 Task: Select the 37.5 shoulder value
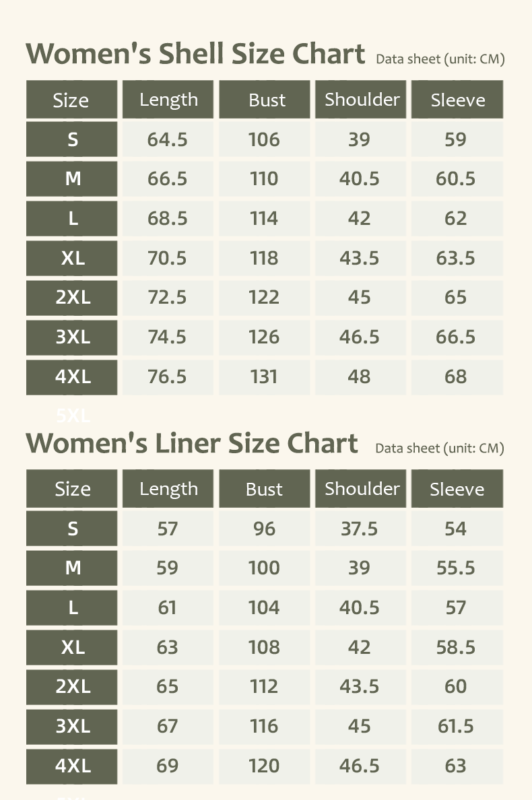pos(360,529)
